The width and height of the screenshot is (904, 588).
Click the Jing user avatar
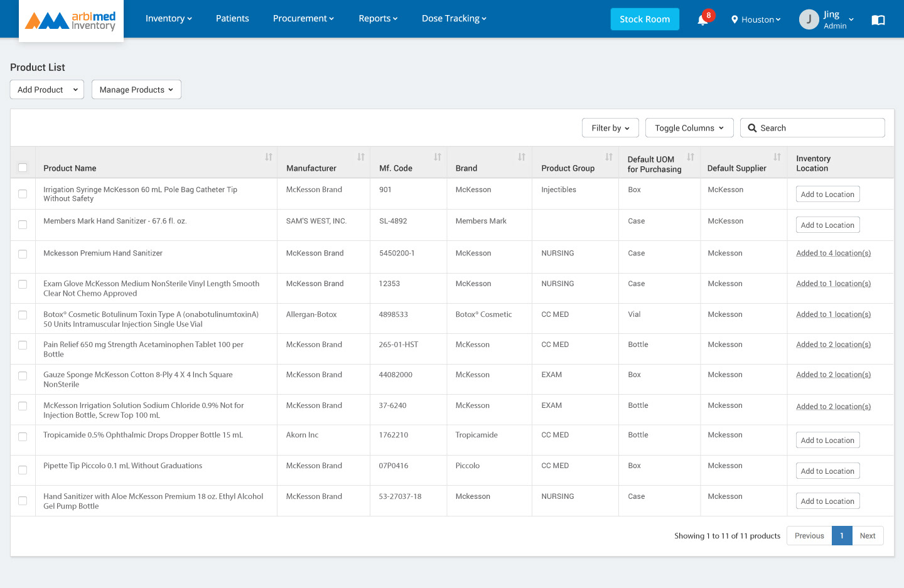tap(809, 19)
